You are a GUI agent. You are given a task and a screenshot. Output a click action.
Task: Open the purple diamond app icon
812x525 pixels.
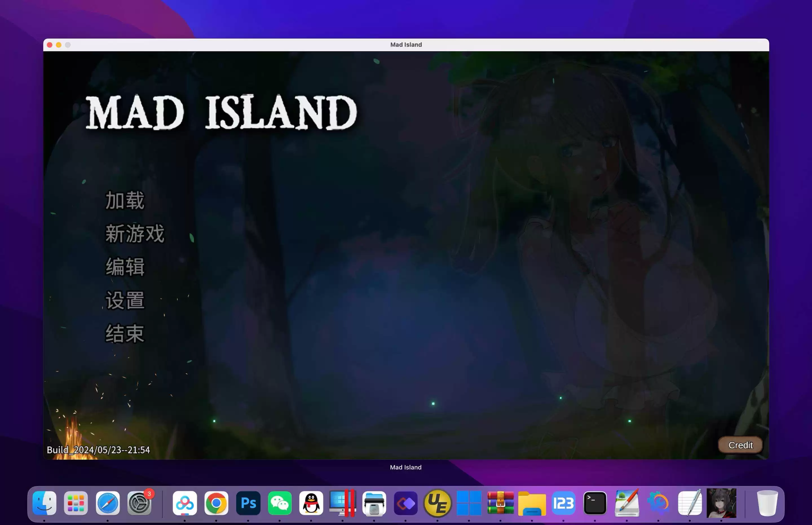(406, 503)
